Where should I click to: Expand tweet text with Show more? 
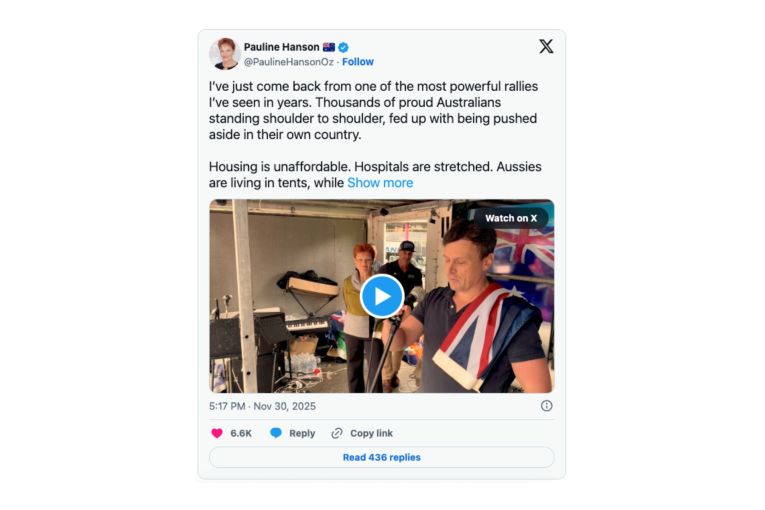380,183
